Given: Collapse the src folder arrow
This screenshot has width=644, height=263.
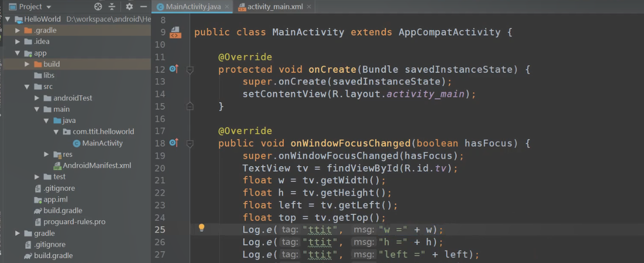Looking at the screenshot, I should [27, 87].
